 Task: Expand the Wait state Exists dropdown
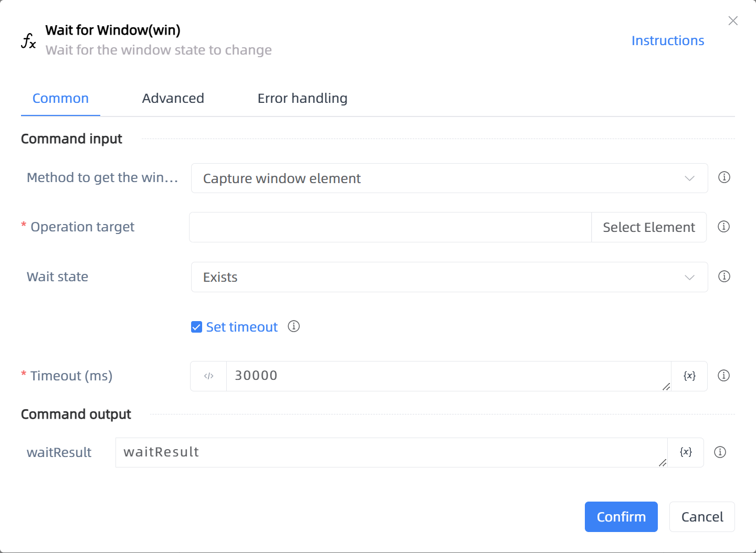point(449,277)
